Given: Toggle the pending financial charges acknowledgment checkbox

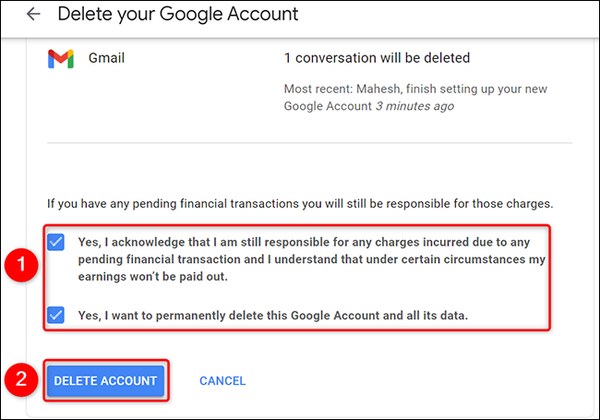Looking at the screenshot, I should (57, 241).
